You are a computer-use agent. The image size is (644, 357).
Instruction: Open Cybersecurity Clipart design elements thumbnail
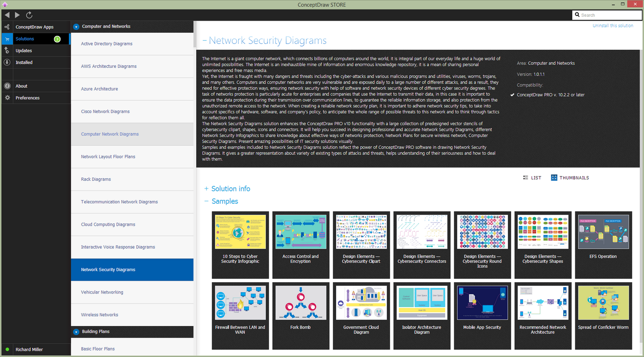coord(361,245)
